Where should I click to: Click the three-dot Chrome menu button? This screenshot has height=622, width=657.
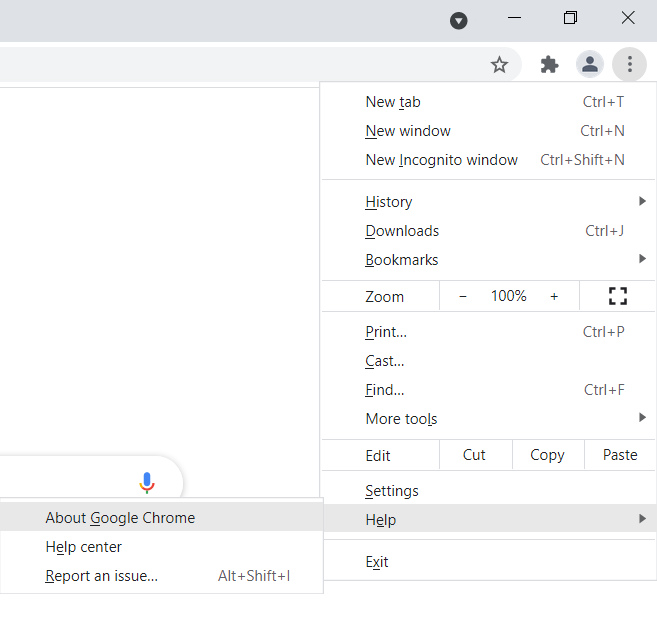(x=629, y=65)
